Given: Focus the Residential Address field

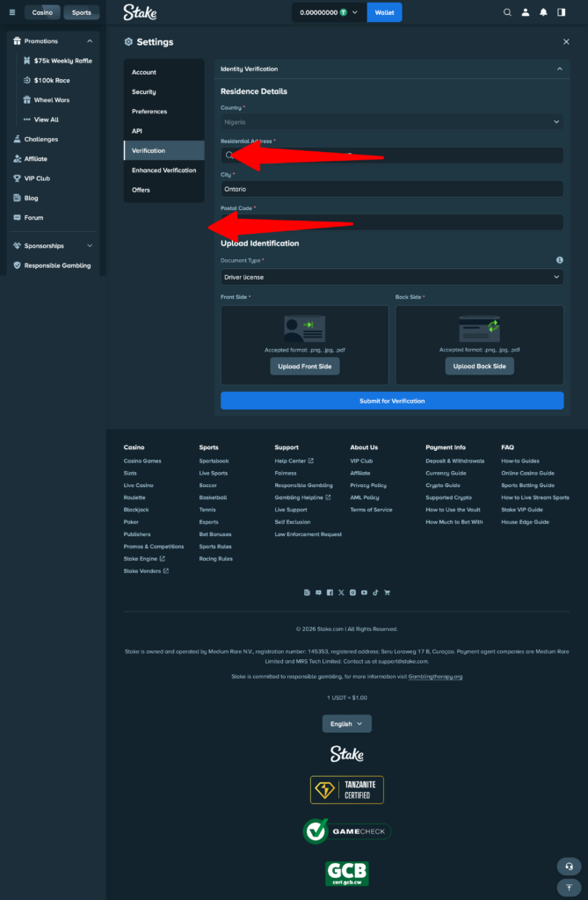Looking at the screenshot, I should [x=392, y=155].
